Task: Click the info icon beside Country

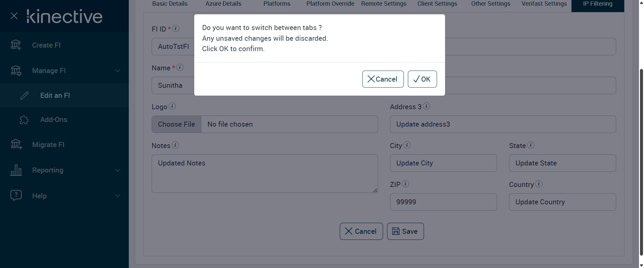Action: [x=539, y=184]
